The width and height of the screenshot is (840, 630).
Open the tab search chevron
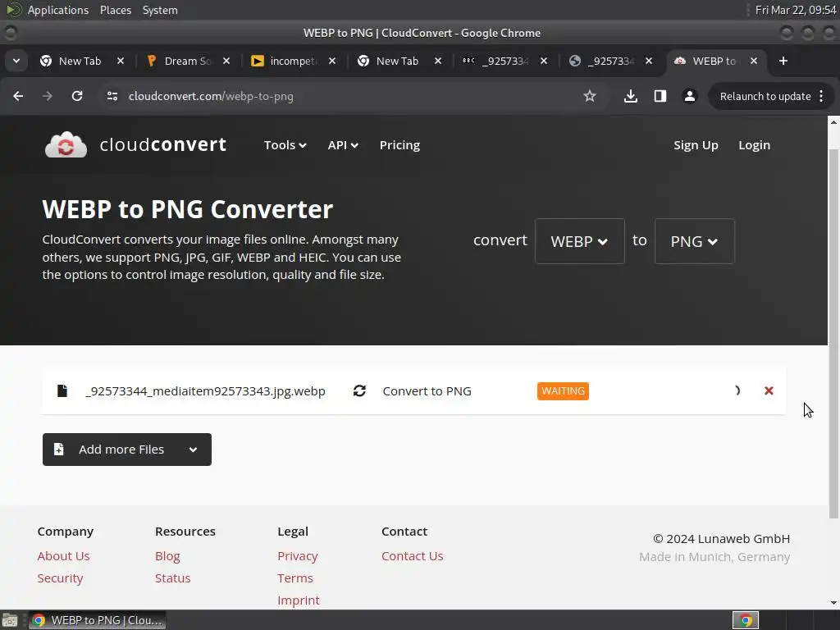click(x=16, y=61)
